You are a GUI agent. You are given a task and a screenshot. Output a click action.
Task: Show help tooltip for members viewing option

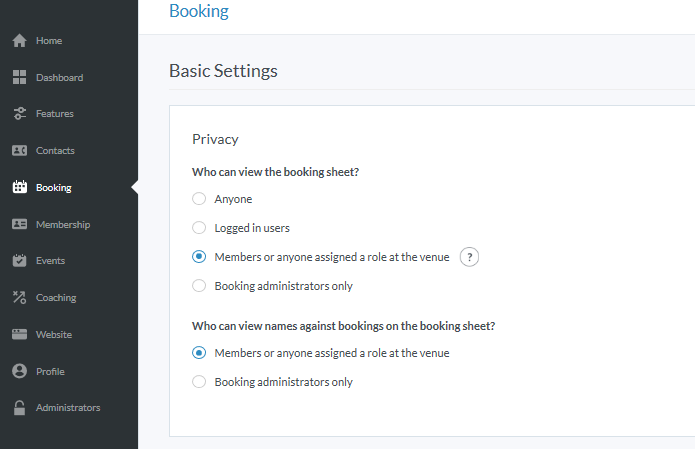tap(469, 257)
